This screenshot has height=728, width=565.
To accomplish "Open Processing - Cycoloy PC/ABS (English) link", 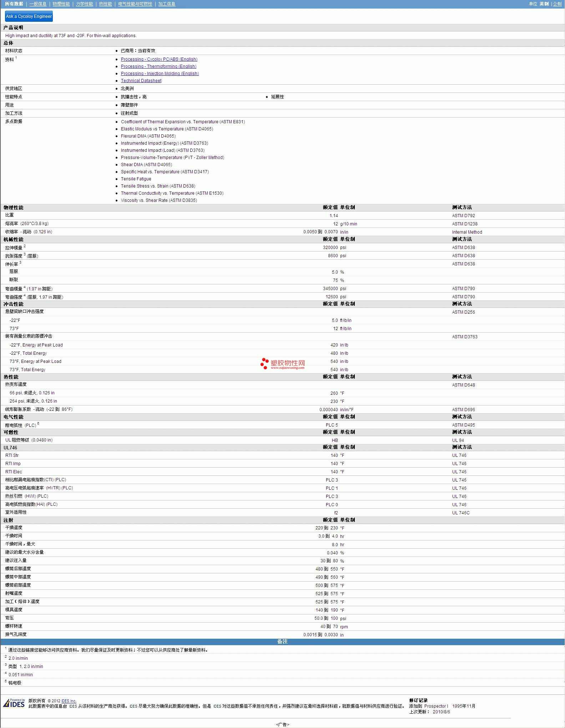I will pyautogui.click(x=159, y=59).
